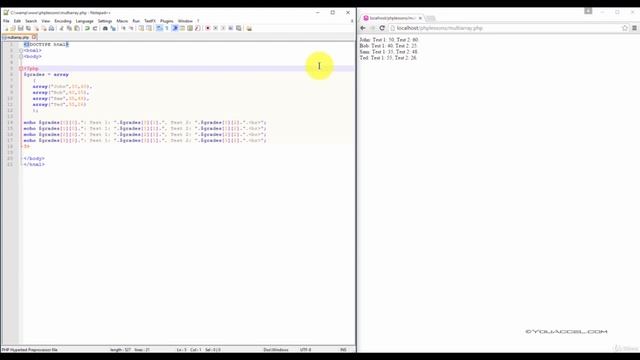Viewport: 640px width, 360px height.
Task: Toggle Show Indent Guide toolbar button
Action: [175, 28]
